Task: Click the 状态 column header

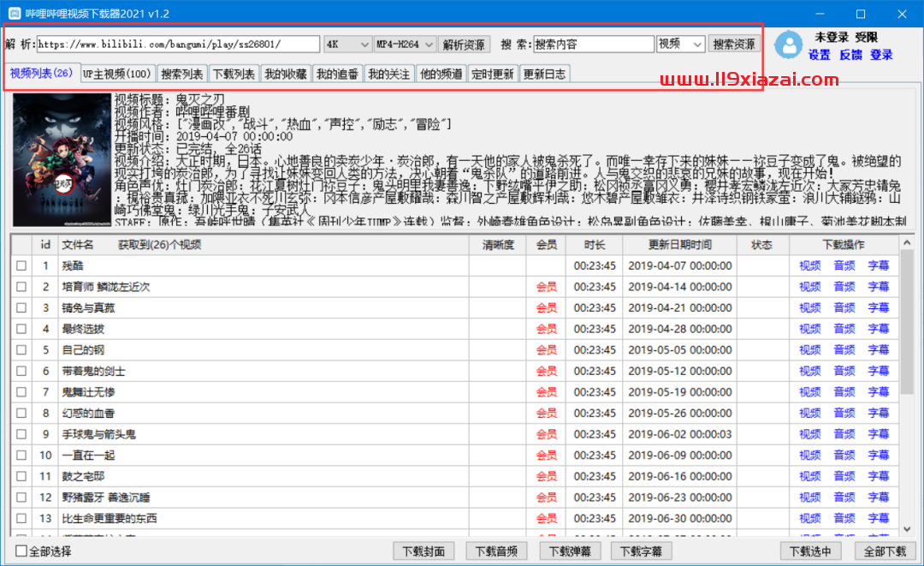Action: (762, 245)
